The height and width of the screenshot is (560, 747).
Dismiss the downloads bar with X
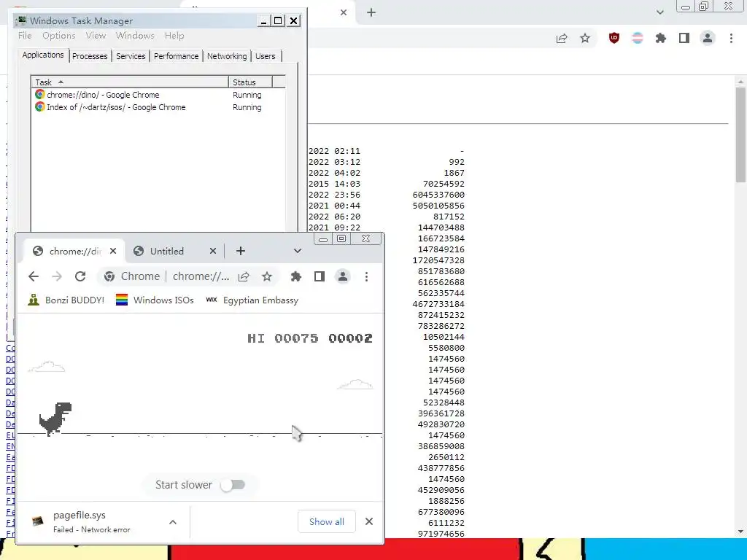[x=369, y=521]
